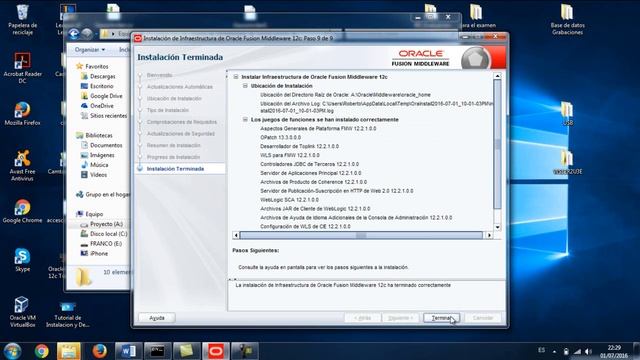The image size is (640, 360).
Task: Click the Terminar button
Action: (441, 318)
